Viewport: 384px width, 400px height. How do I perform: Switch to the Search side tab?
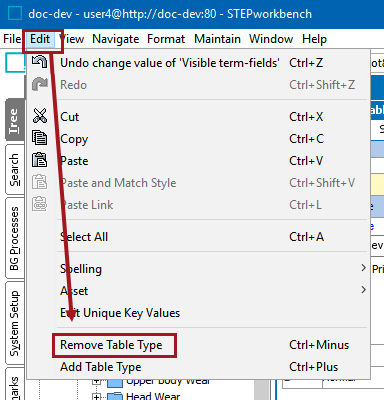pos(15,170)
